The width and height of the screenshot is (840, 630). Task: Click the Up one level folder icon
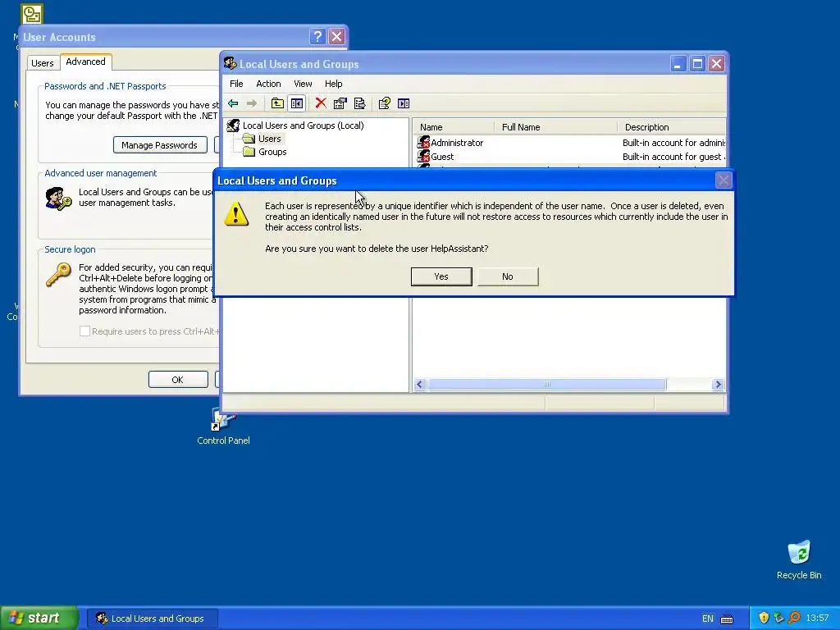277,103
